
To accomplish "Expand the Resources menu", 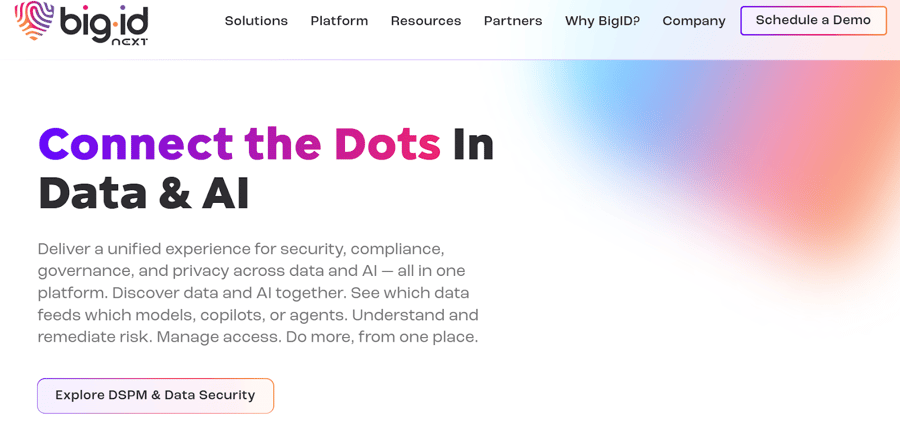I will (426, 21).
